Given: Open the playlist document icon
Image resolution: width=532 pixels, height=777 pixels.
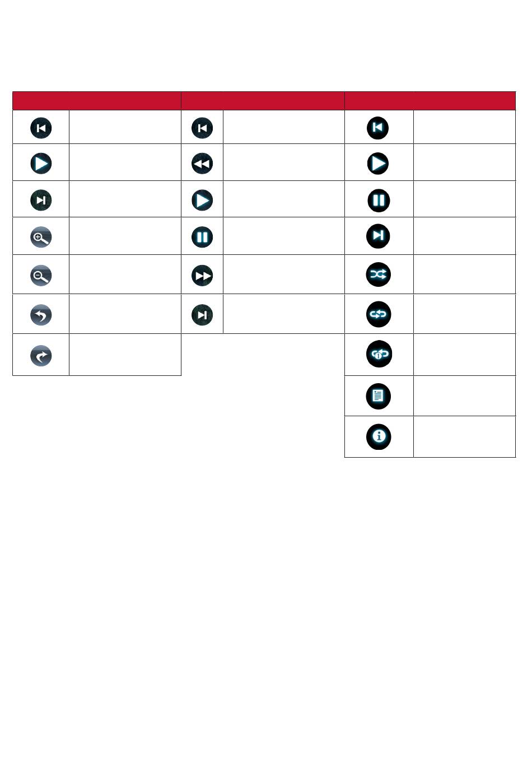Looking at the screenshot, I should coord(379,396).
